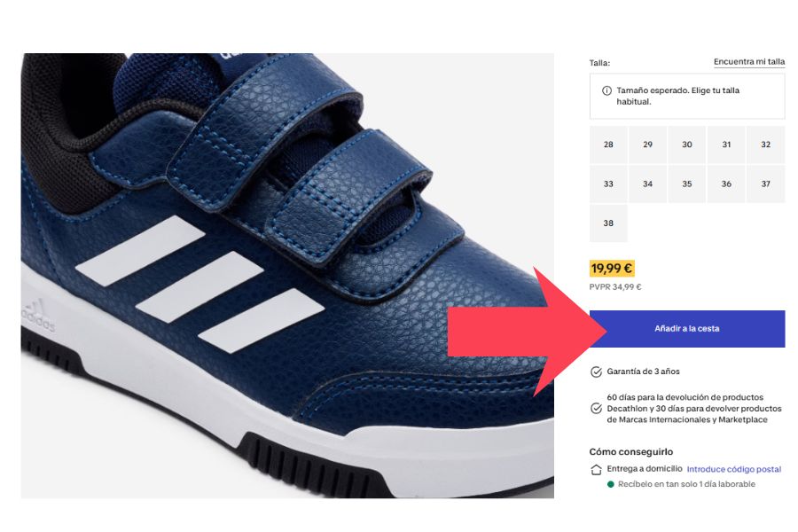The height and width of the screenshot is (532, 798).
Task: Click the info icon in size notice
Action: [606, 90]
